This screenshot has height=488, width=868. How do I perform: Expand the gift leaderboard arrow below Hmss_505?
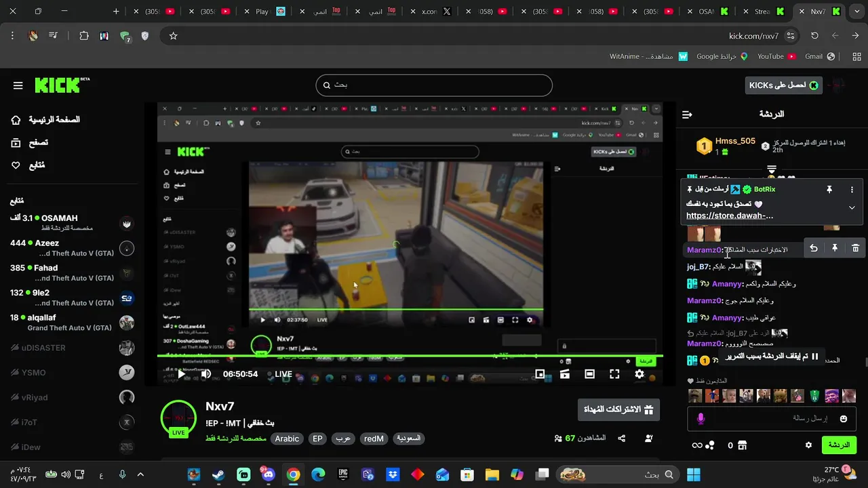pyautogui.click(x=772, y=169)
